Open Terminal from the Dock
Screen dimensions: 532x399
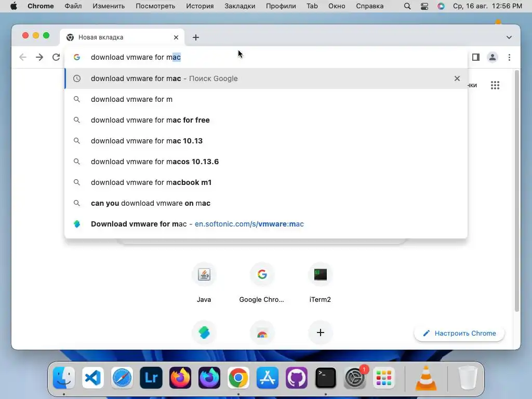click(326, 378)
